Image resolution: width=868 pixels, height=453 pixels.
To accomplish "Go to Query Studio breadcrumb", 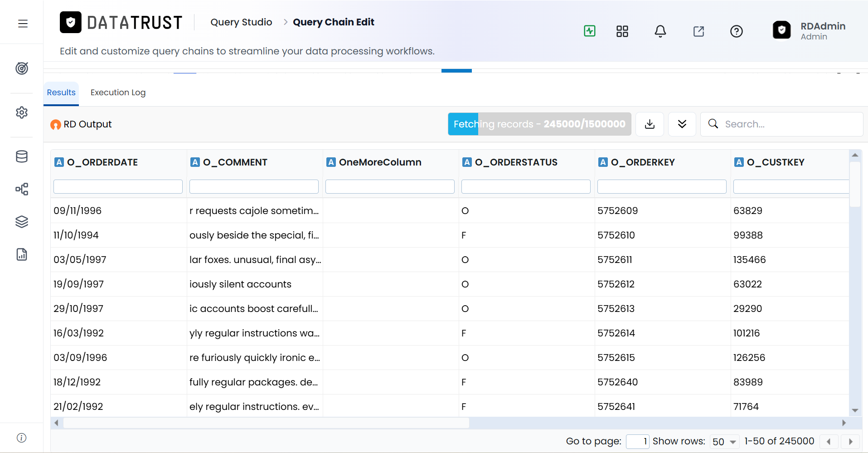I will tap(241, 22).
